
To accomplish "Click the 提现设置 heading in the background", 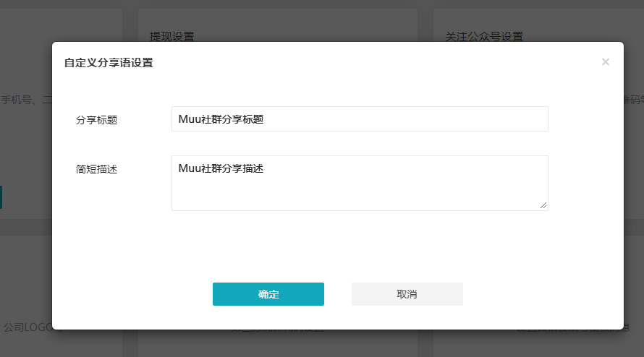I will 172,37.
